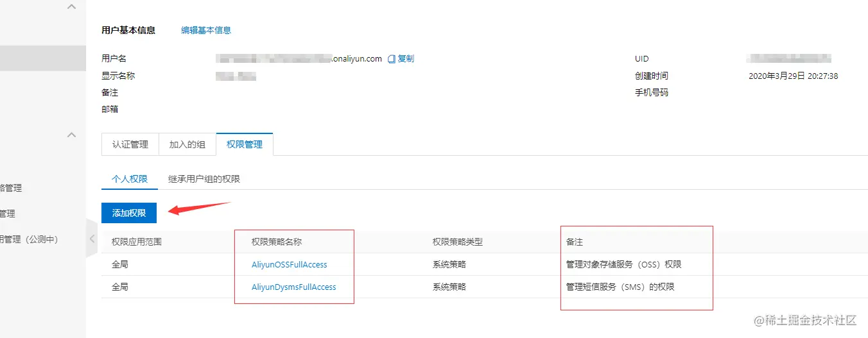Click the 创建时间 label
868x338 pixels.
coord(652,76)
